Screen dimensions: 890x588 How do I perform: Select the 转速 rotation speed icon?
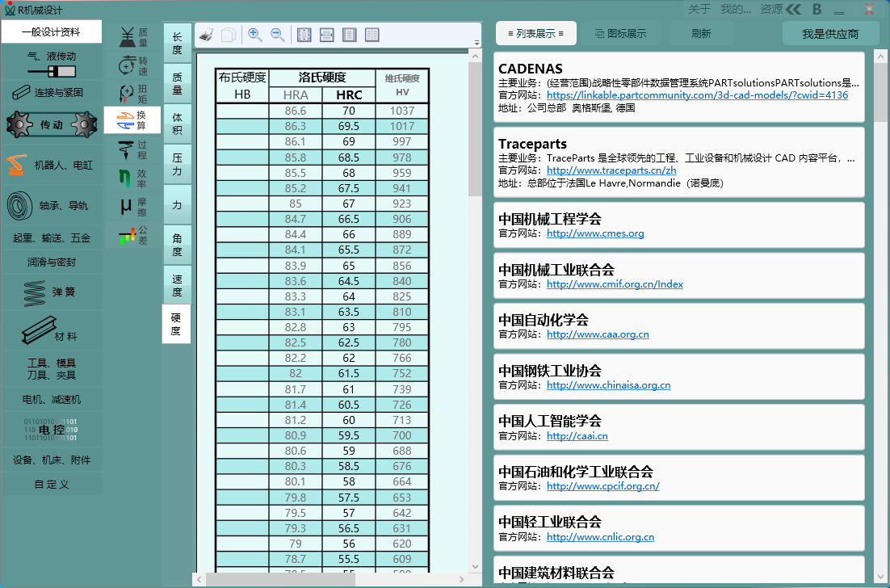click(x=133, y=65)
